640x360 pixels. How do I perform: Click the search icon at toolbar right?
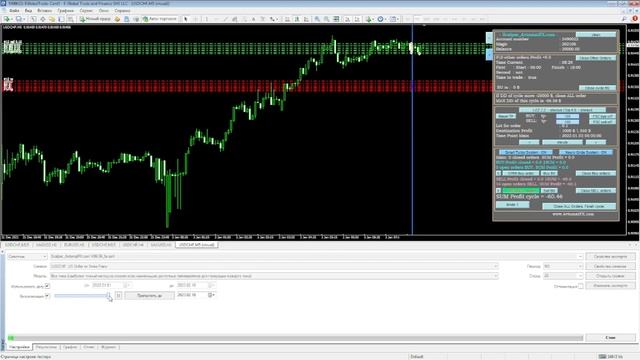click(624, 19)
